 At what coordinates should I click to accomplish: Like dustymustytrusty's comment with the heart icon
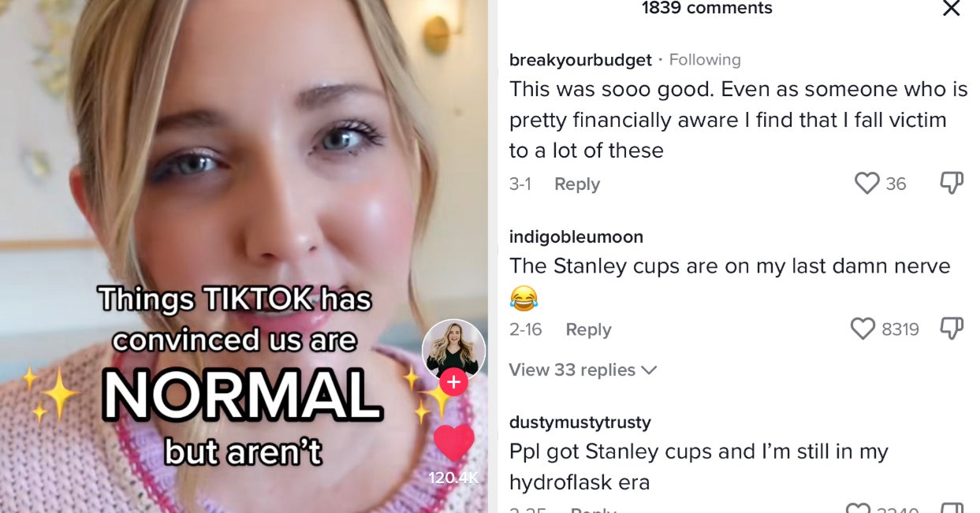[x=859, y=508]
